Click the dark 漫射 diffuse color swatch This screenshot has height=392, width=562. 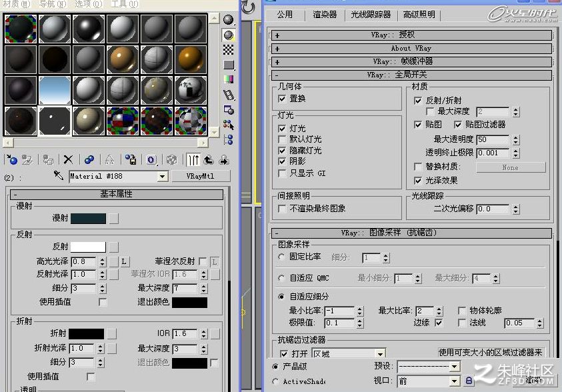pos(88,218)
